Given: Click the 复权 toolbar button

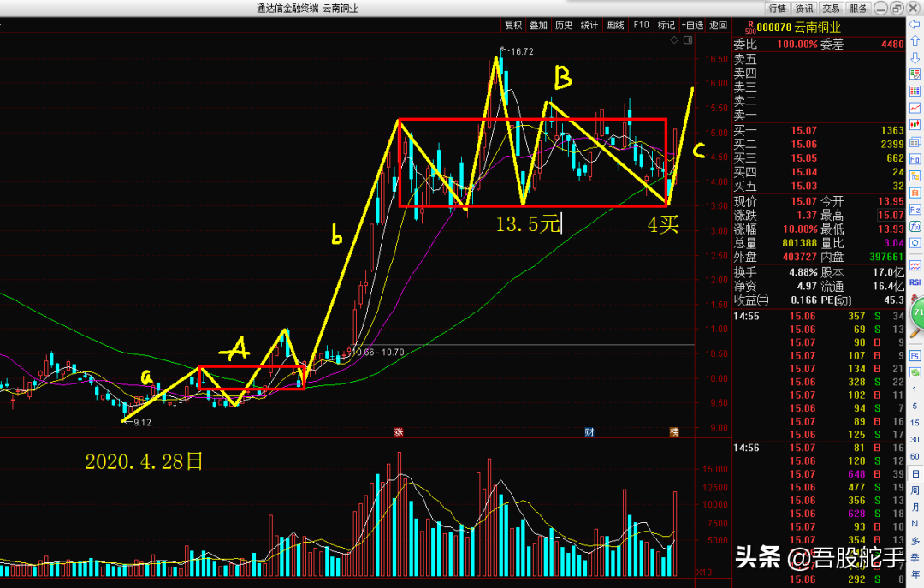Looking at the screenshot, I should 513,26.
